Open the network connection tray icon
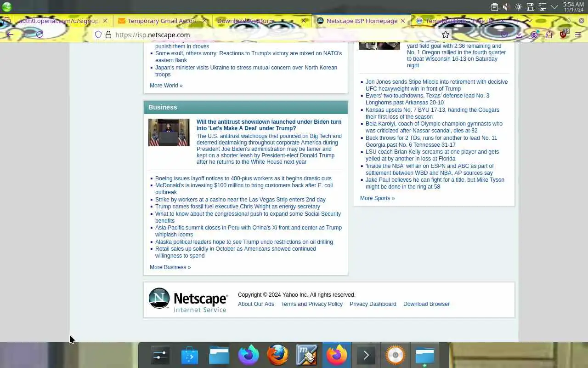Viewport: 588px width, 368px height. click(x=543, y=7)
